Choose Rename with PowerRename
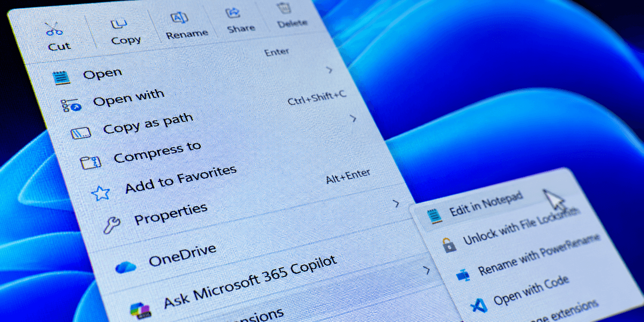 [x=539, y=254]
